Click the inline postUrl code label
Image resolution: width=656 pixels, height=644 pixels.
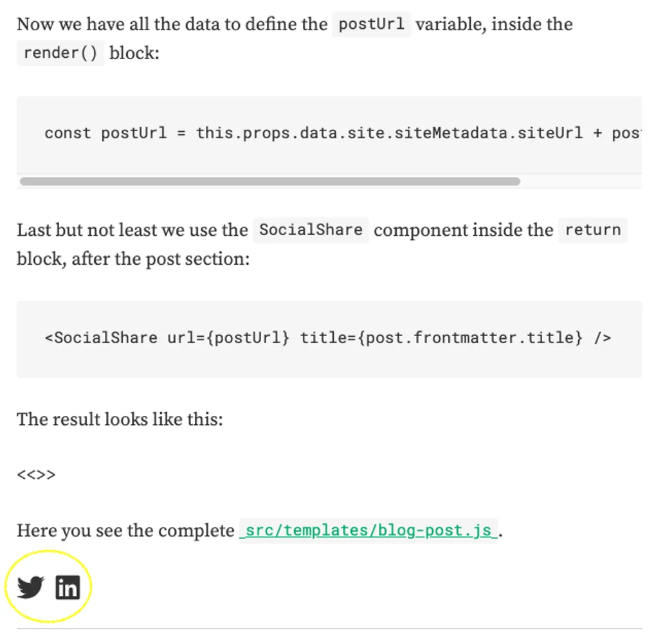point(371,24)
